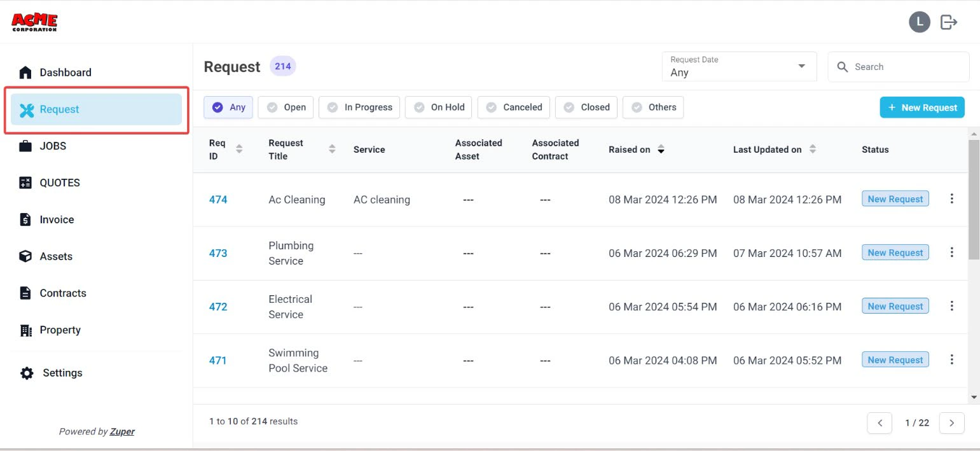Sort by the Last Updated on column
The image size is (980, 451).
pyautogui.click(x=813, y=149)
